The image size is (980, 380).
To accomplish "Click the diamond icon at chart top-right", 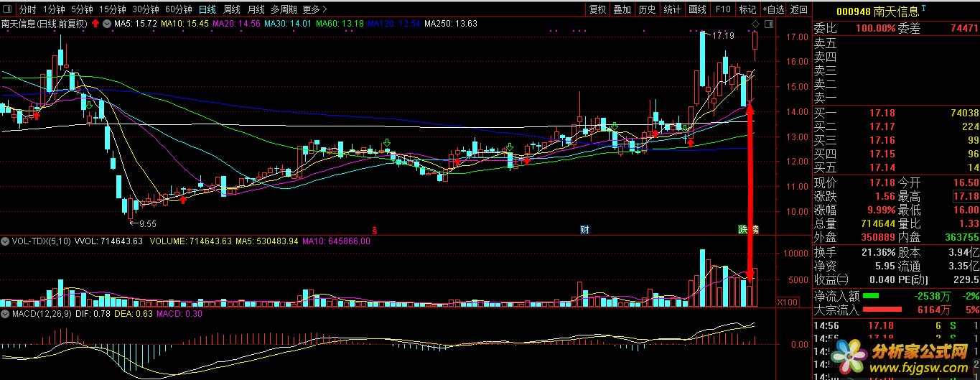I will coord(756,25).
